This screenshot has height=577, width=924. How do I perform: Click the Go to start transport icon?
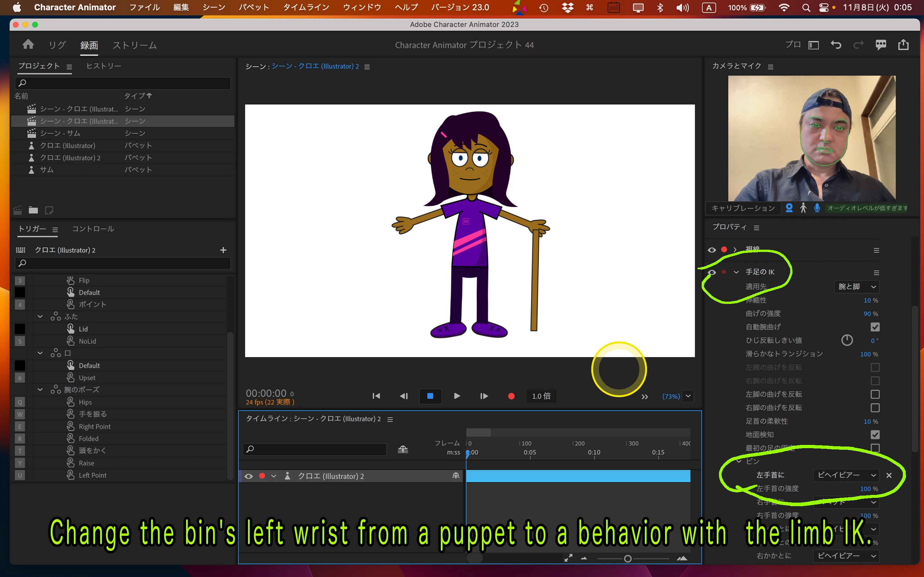tap(376, 396)
